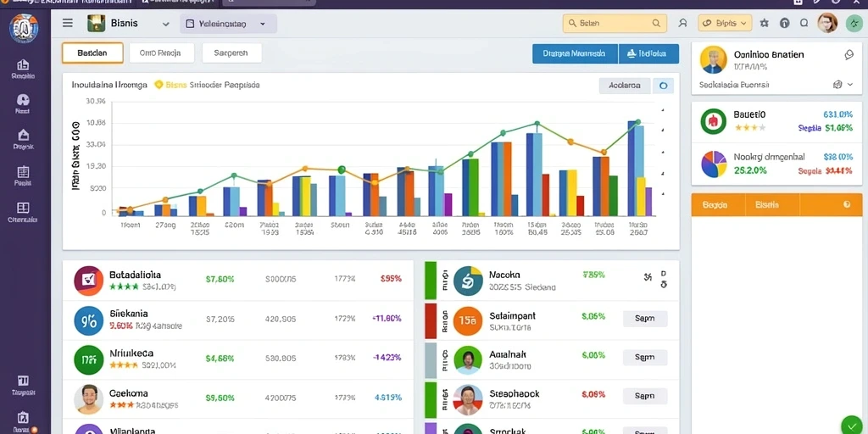Open the hamburger menu icon
868x434 pixels.
point(68,23)
